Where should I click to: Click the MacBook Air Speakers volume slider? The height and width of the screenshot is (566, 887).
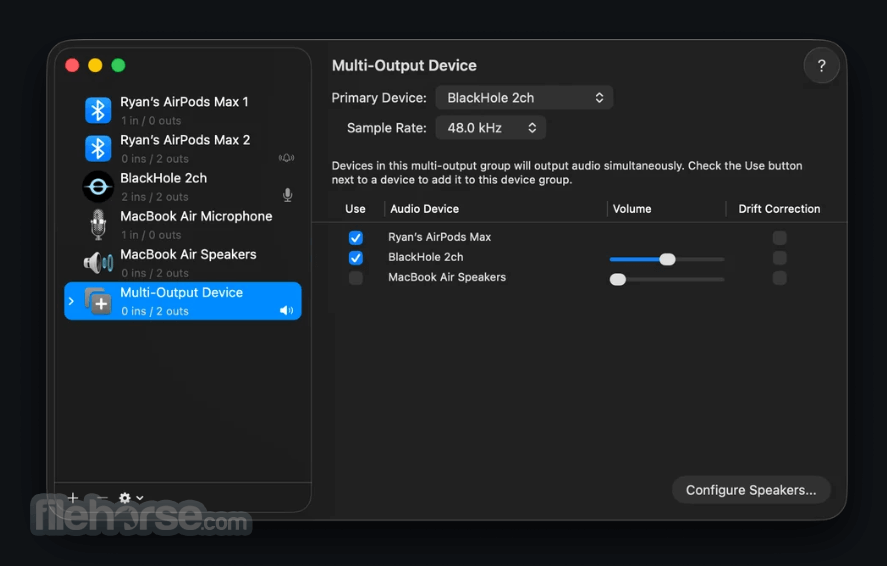pos(667,279)
